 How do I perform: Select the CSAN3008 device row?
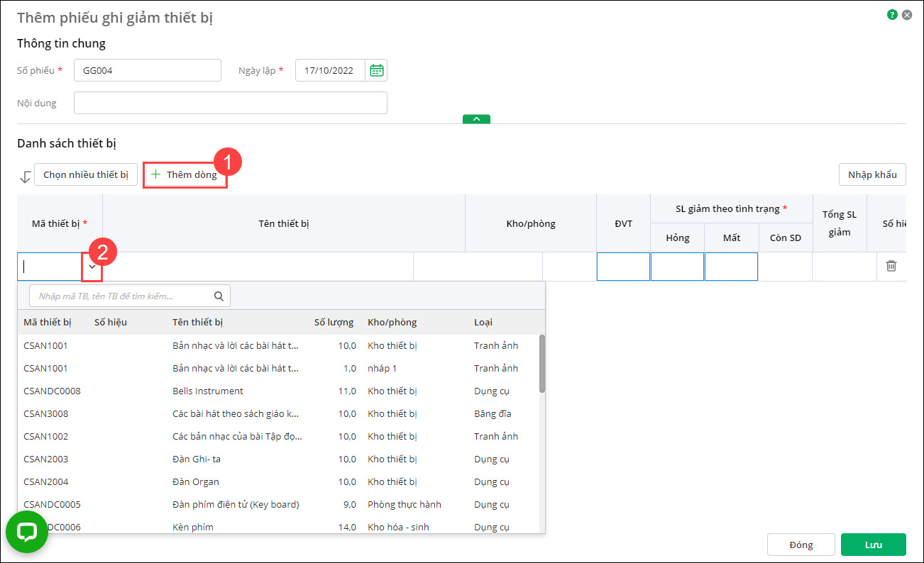(278, 414)
